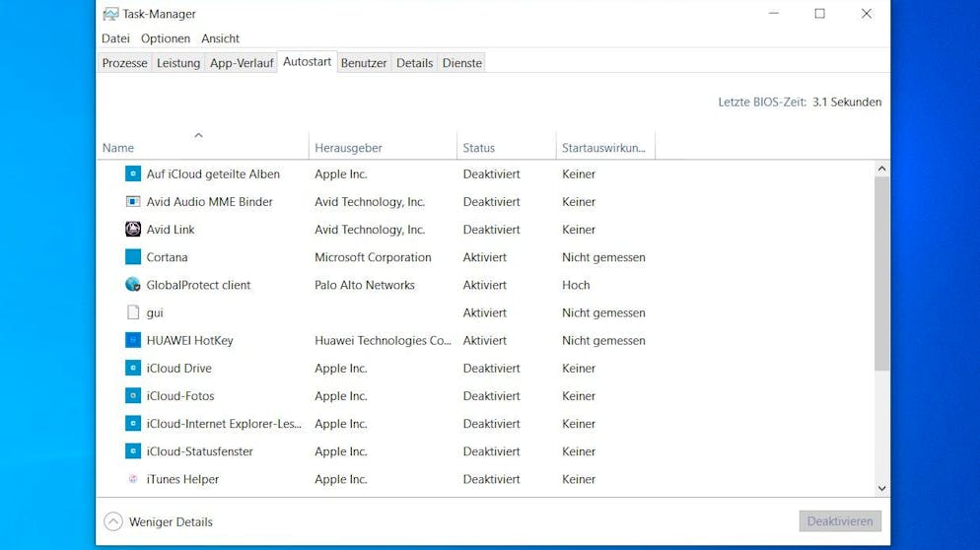Click the iCloud-Fotos icon
This screenshot has width=980, height=550.
(133, 395)
